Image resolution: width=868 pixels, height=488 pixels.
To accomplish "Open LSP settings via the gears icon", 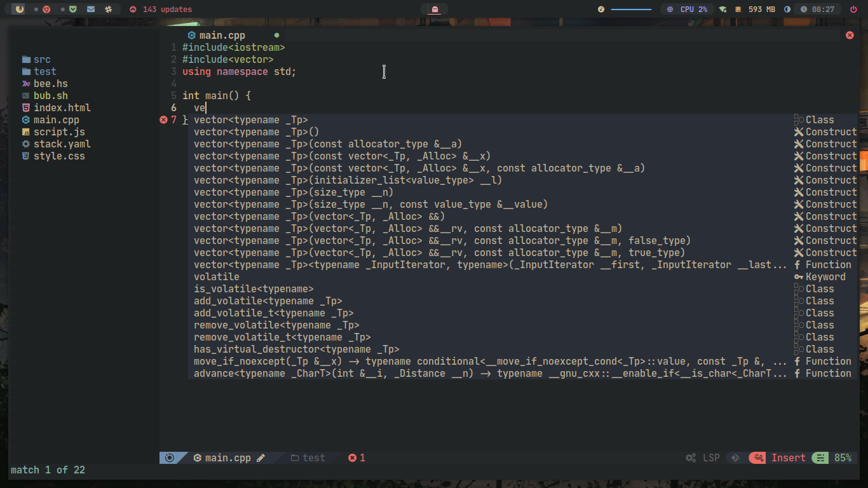I will point(690,457).
